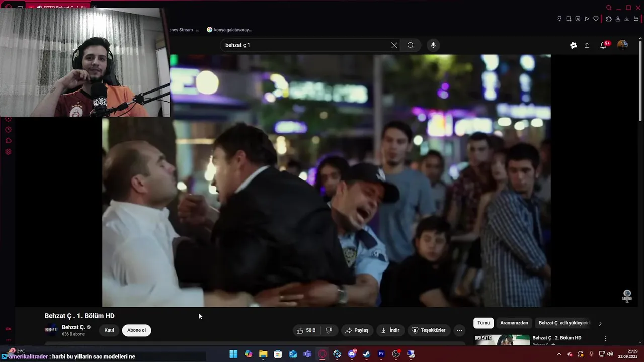Click the browser play flow icon
644x362 pixels.
(587, 19)
